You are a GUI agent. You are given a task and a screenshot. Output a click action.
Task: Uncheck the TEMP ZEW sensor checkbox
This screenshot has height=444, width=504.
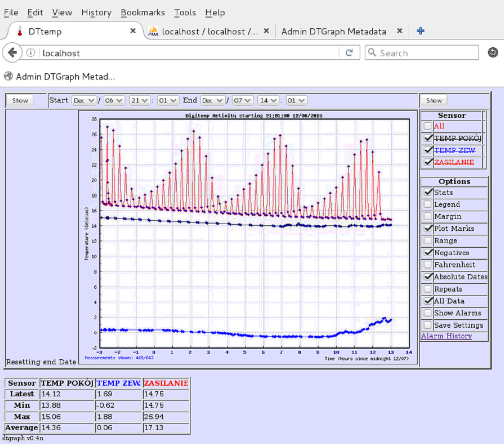[428, 150]
